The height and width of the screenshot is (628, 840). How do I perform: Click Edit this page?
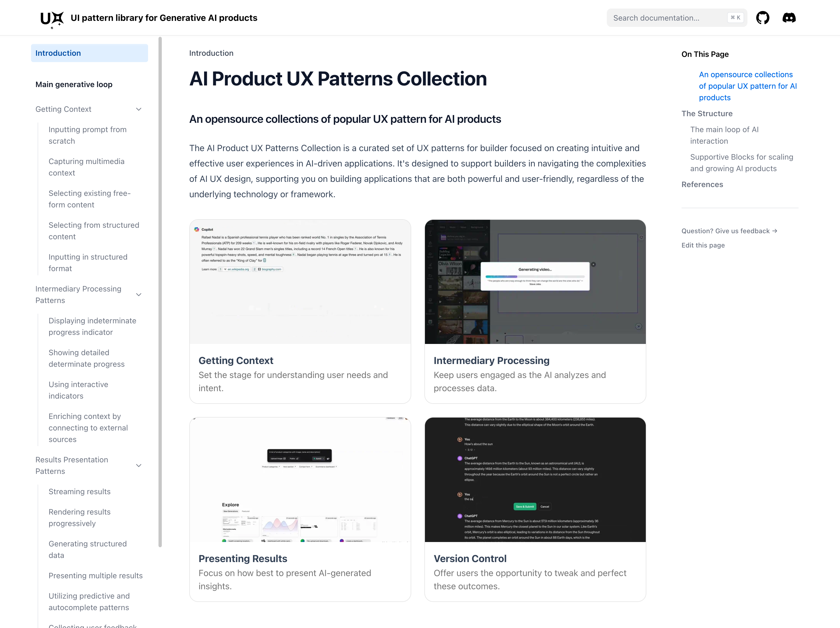(703, 245)
